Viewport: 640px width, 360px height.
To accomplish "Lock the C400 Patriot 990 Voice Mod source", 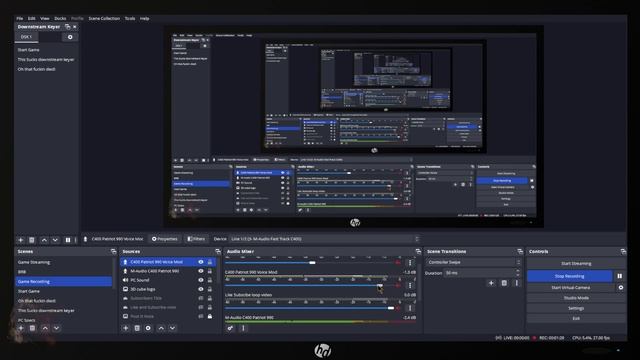I will click(210, 262).
